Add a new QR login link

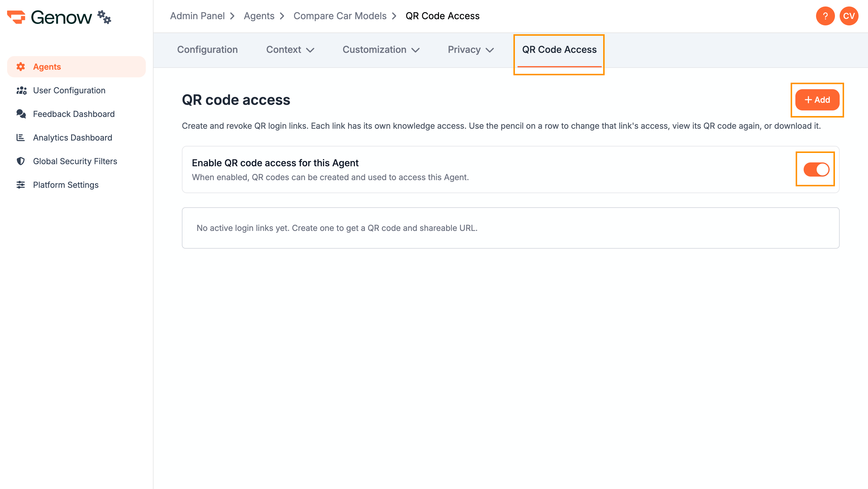tap(817, 100)
